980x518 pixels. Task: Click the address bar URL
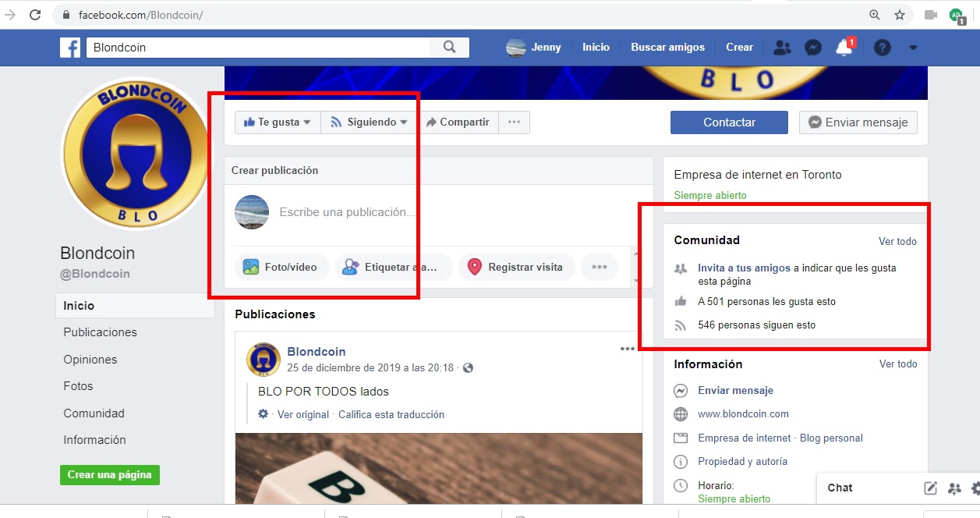tap(140, 15)
